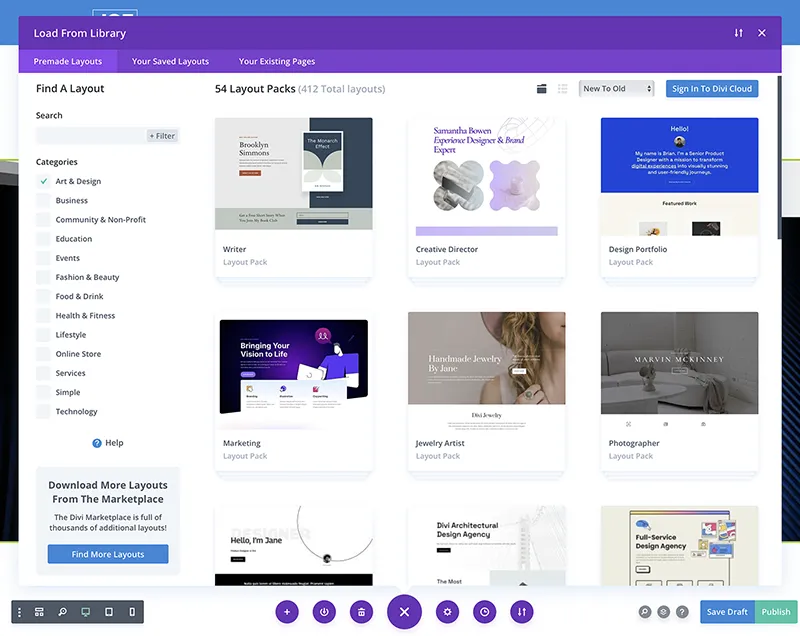Click the + Filter button
The height and width of the screenshot is (636, 800).
[x=162, y=136]
